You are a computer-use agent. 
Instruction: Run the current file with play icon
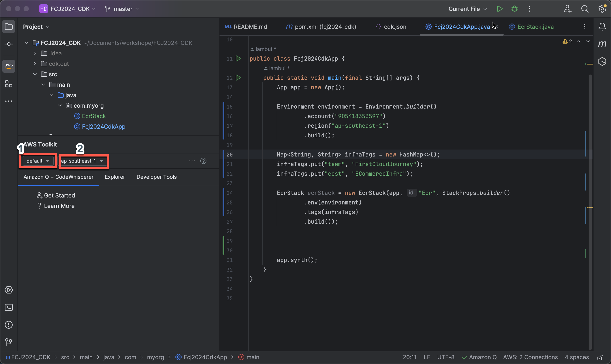coord(499,9)
